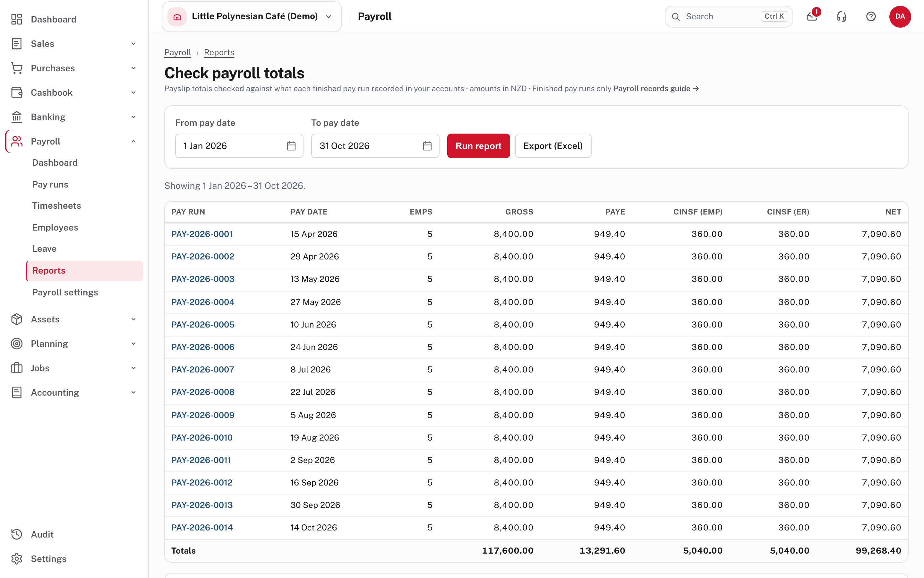Expand the Accounting menu chevron
This screenshot has height=578, width=924.
click(134, 393)
